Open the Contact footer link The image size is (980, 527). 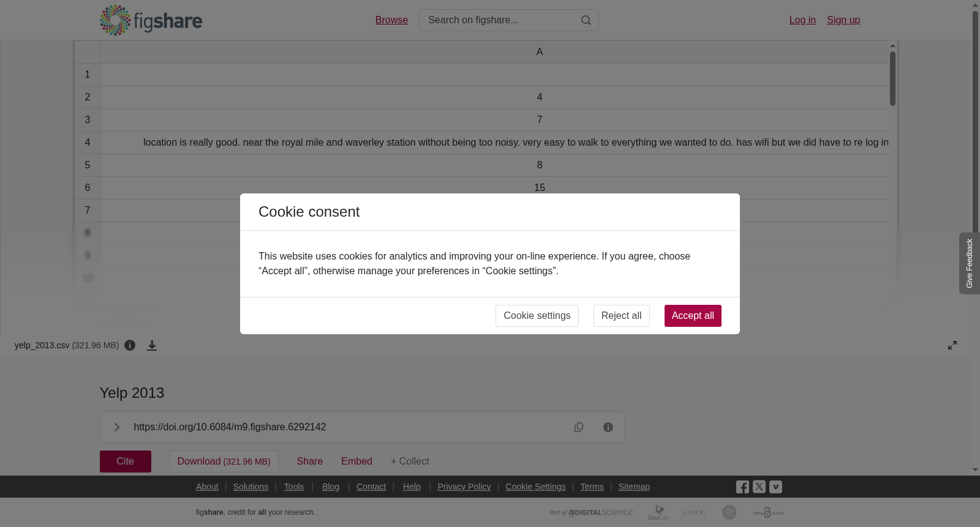[x=371, y=487]
